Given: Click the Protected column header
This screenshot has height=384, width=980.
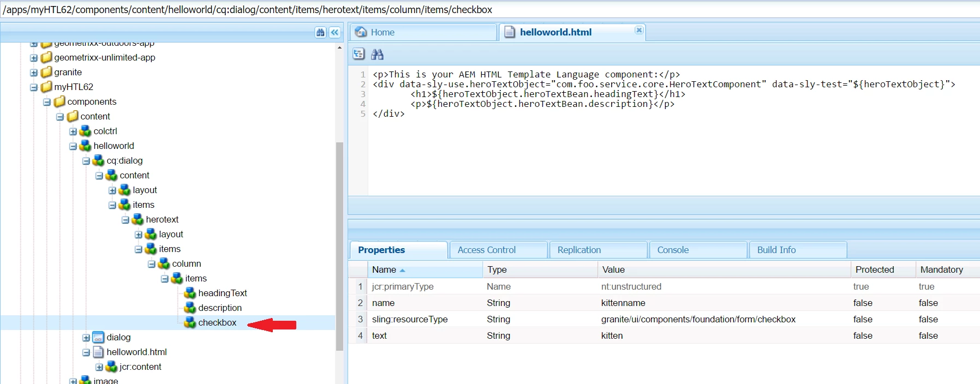Looking at the screenshot, I should click(883, 269).
